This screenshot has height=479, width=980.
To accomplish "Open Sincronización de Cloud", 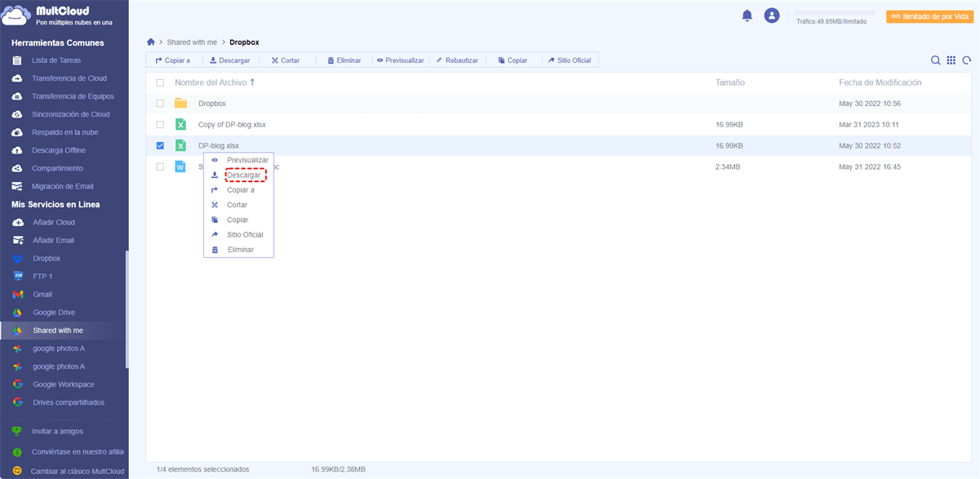I will (71, 114).
